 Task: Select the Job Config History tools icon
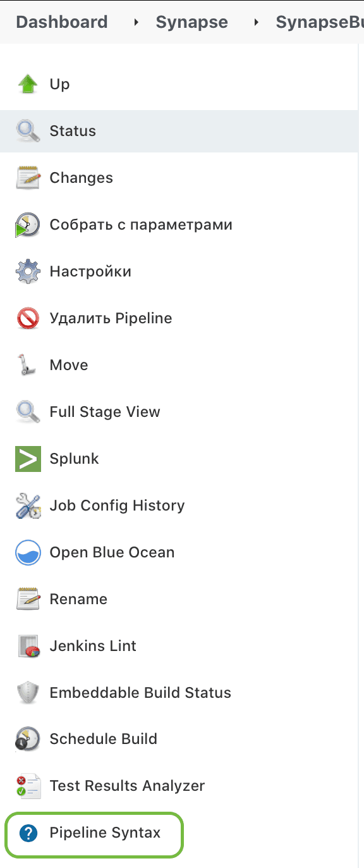[28, 505]
